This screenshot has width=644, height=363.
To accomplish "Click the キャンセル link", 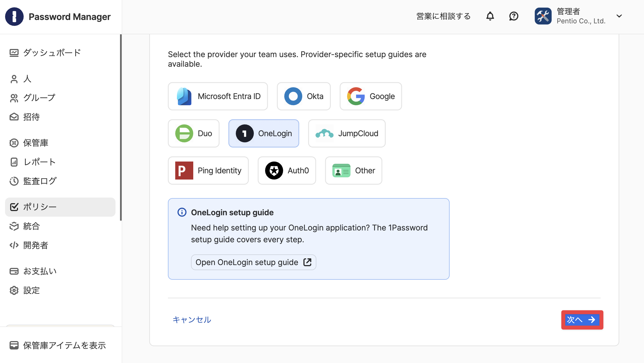I will coord(192,320).
